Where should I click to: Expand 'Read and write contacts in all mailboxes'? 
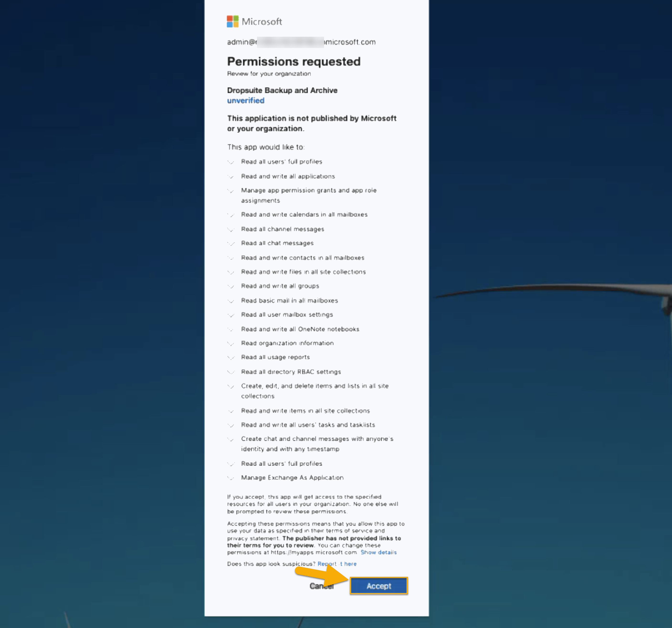[231, 258]
